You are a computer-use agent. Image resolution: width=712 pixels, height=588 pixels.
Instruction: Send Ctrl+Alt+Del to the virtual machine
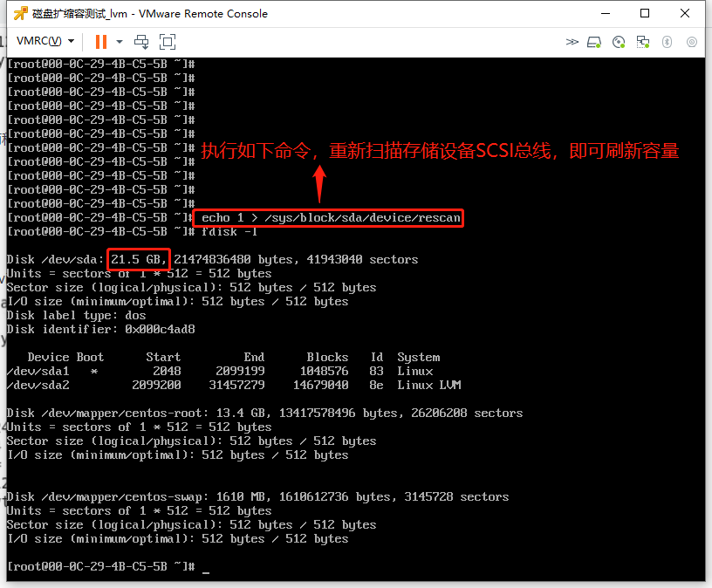(141, 42)
